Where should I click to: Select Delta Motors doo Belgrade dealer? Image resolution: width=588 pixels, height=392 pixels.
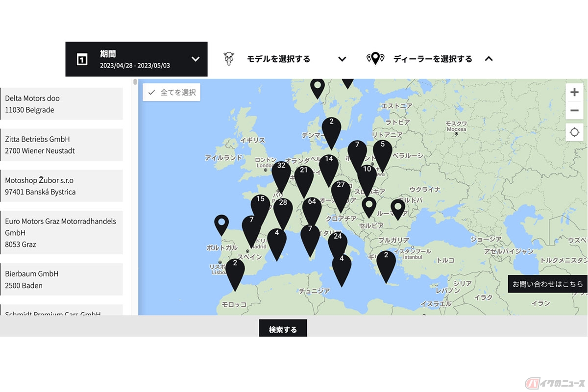click(x=61, y=104)
